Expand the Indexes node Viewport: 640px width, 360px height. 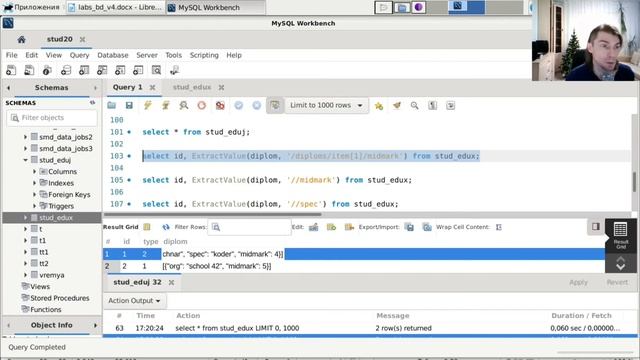[x=34, y=183]
